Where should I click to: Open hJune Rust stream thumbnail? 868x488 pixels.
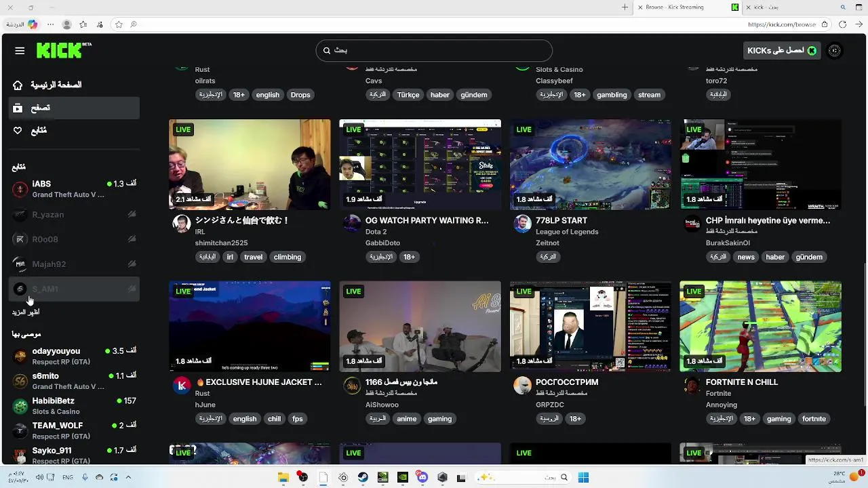pyautogui.click(x=250, y=327)
